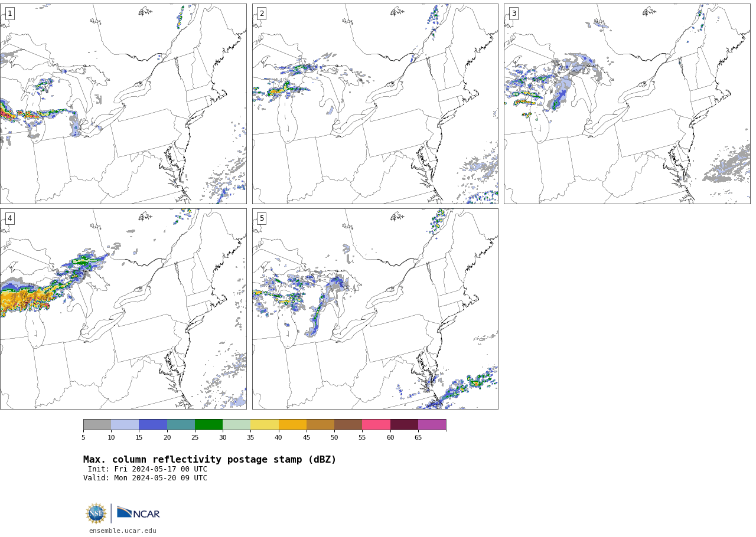Image resolution: width=756 pixels, height=537 pixels.
Task: Click the orange 40-45 dBZ swatch
Action: (292, 425)
